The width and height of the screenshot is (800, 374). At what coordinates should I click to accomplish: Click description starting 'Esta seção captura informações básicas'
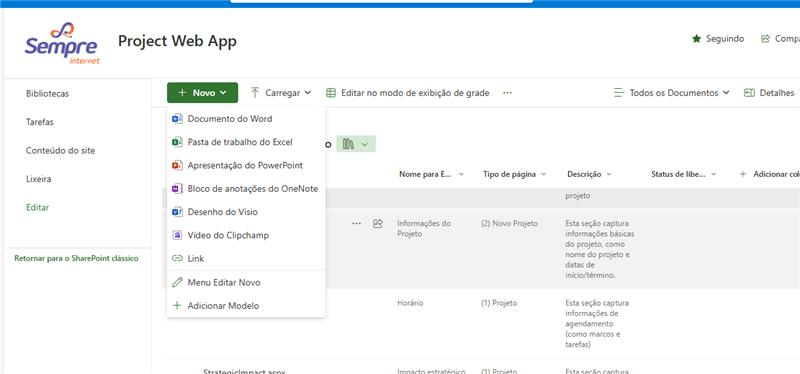click(600, 250)
